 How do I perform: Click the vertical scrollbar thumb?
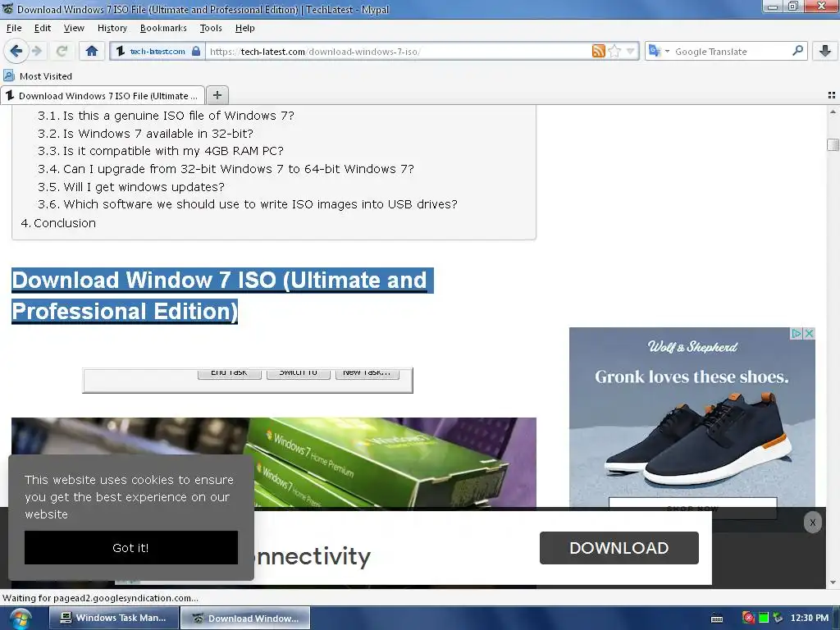point(833,144)
